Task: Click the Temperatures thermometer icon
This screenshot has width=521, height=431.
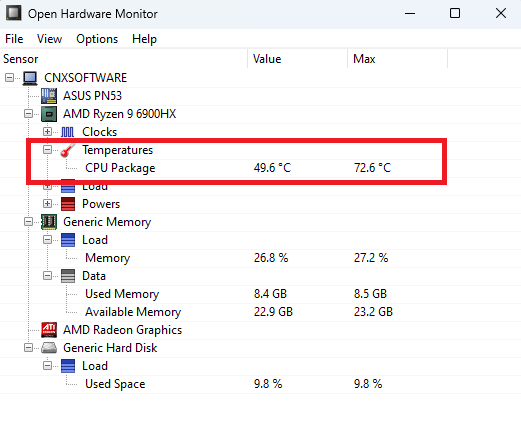Action: pos(68,150)
